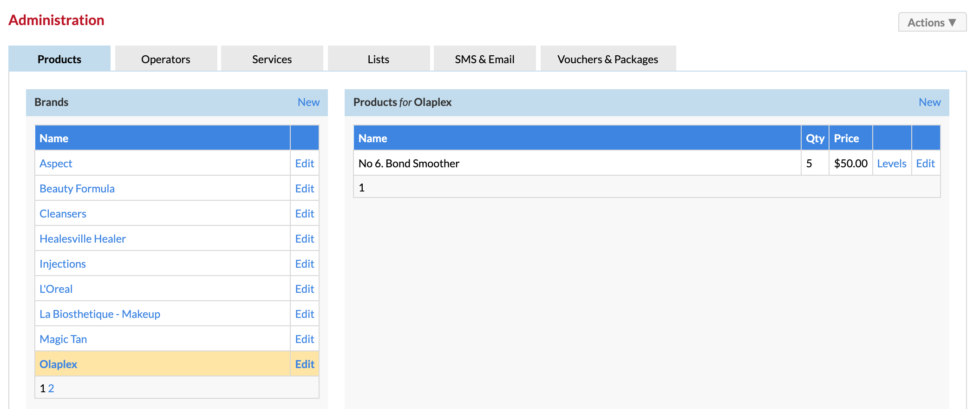Click the Products for Olaplex panel title
This screenshot has height=409, width=980.
coord(402,102)
